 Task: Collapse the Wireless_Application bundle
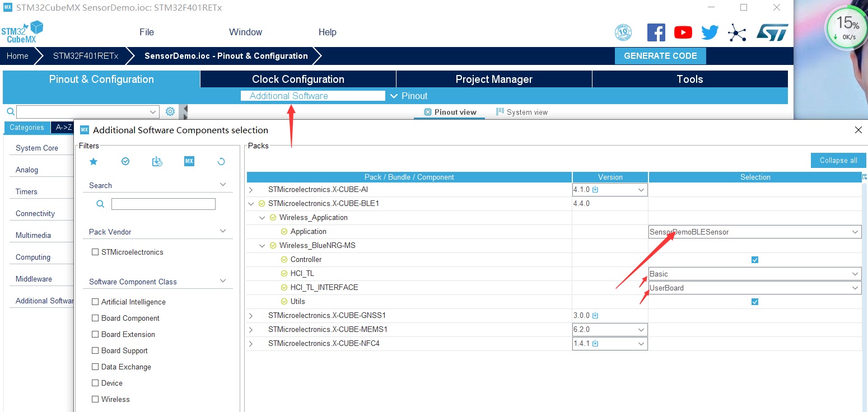point(262,218)
